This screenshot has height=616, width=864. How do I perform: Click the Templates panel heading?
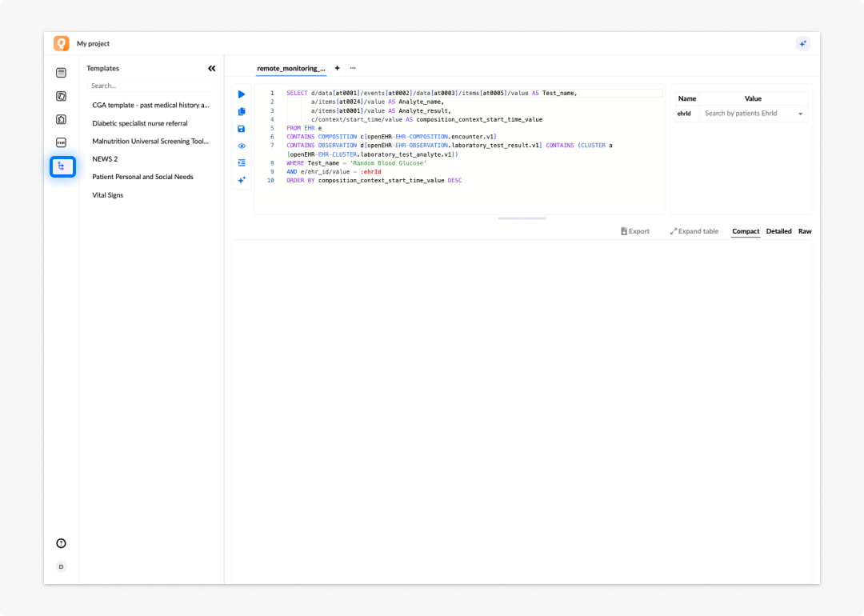coord(102,68)
